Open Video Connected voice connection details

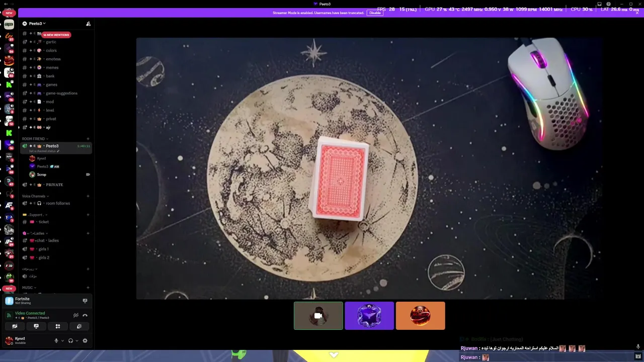(30, 313)
